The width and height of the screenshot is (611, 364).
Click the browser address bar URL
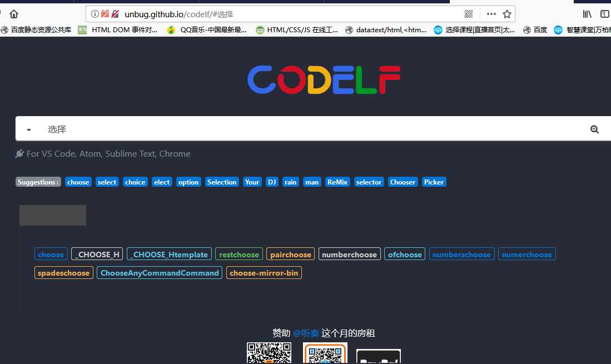coord(179,14)
